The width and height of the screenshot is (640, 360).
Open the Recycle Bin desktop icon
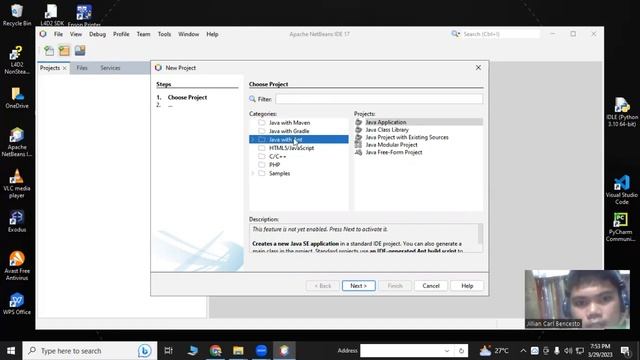pyautogui.click(x=17, y=15)
